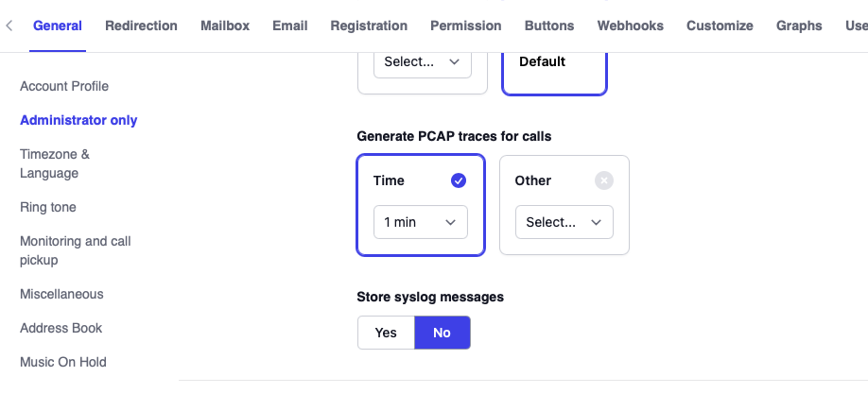
Task: Click the gray X icon on Other card
Action: pos(604,180)
